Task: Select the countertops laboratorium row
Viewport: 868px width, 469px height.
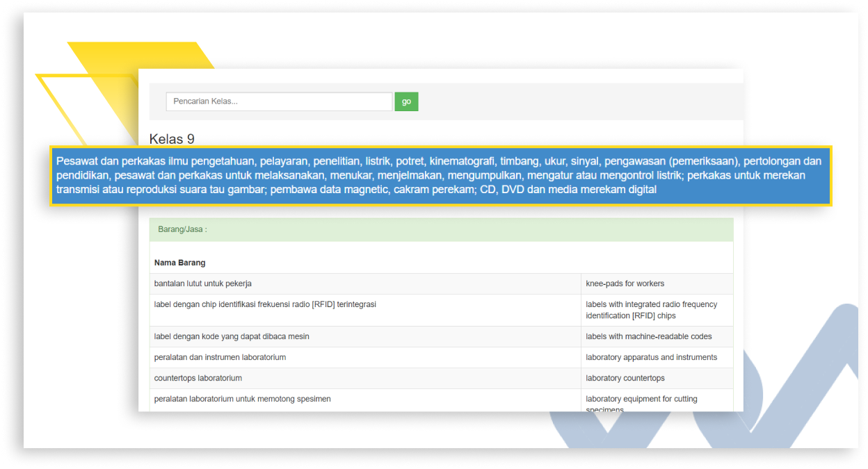Action: [x=198, y=378]
